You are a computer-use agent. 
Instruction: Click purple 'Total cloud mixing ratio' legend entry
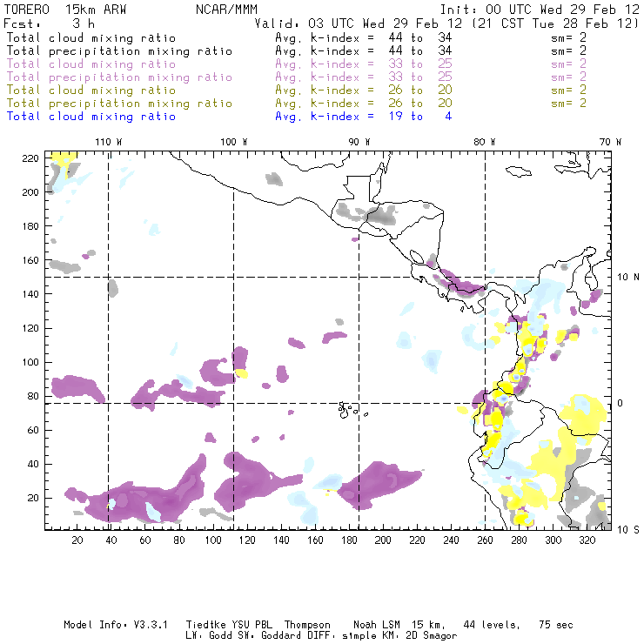coord(91,64)
